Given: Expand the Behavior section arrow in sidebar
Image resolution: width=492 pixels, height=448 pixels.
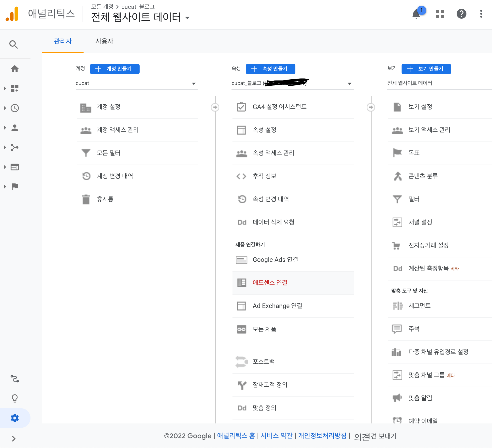Looking at the screenshot, I should point(5,167).
